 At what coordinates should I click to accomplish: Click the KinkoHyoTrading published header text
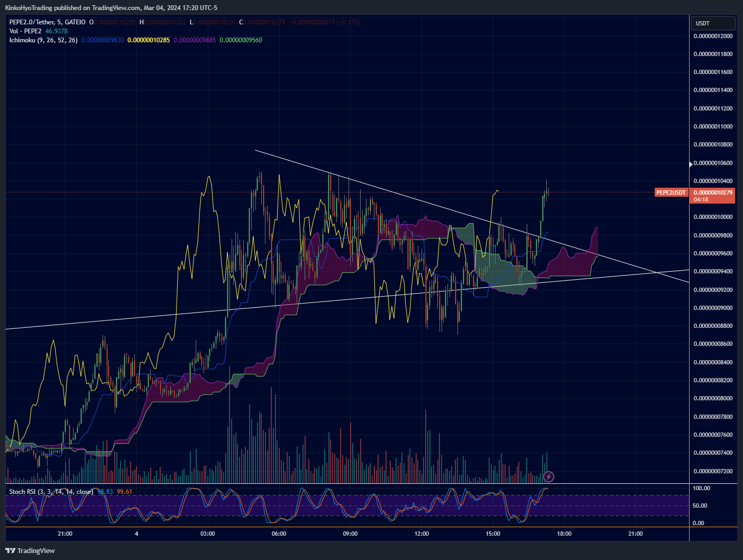(111, 7)
